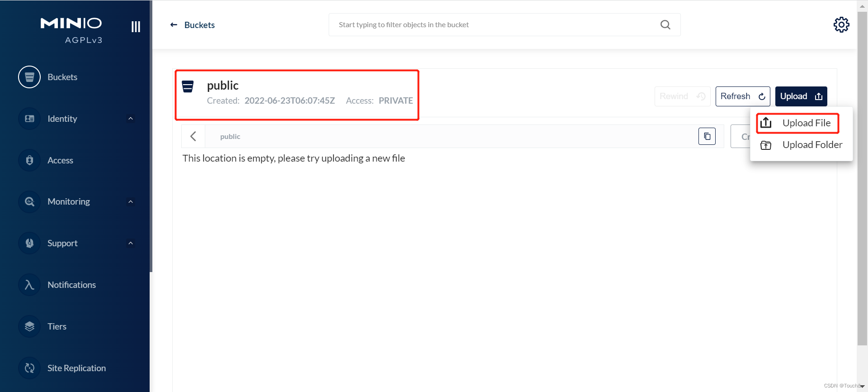Open settings via the gear icon
Image resolution: width=868 pixels, height=392 pixels.
pyautogui.click(x=841, y=25)
